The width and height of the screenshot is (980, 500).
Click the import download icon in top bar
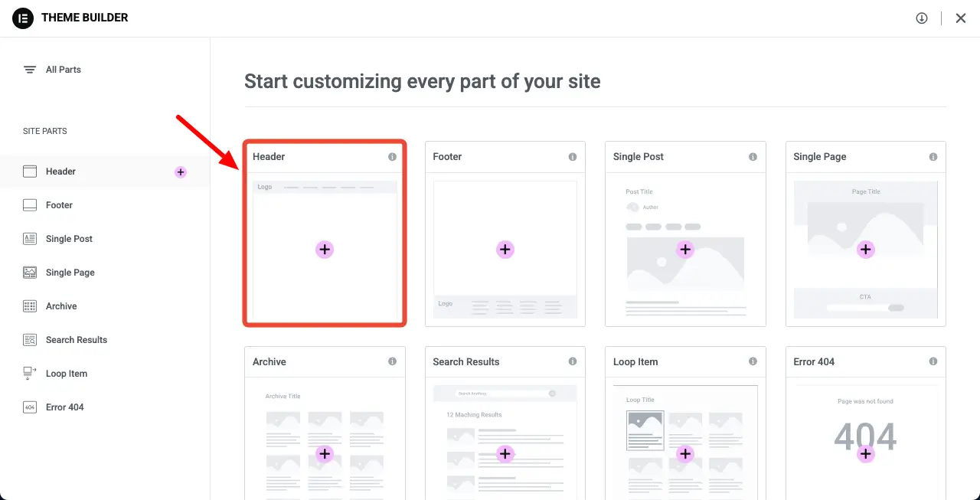(x=922, y=18)
